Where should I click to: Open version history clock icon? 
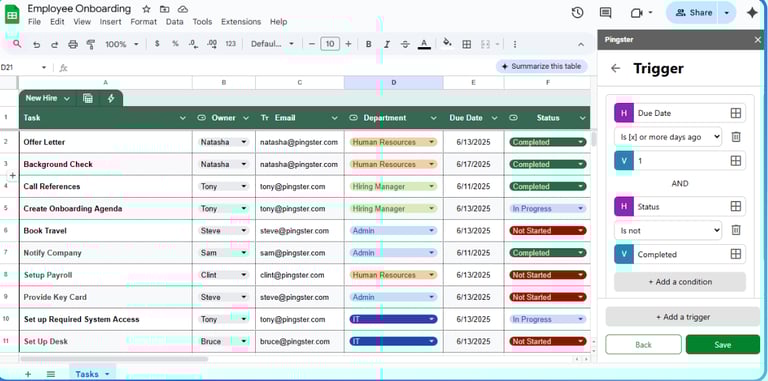pos(577,13)
